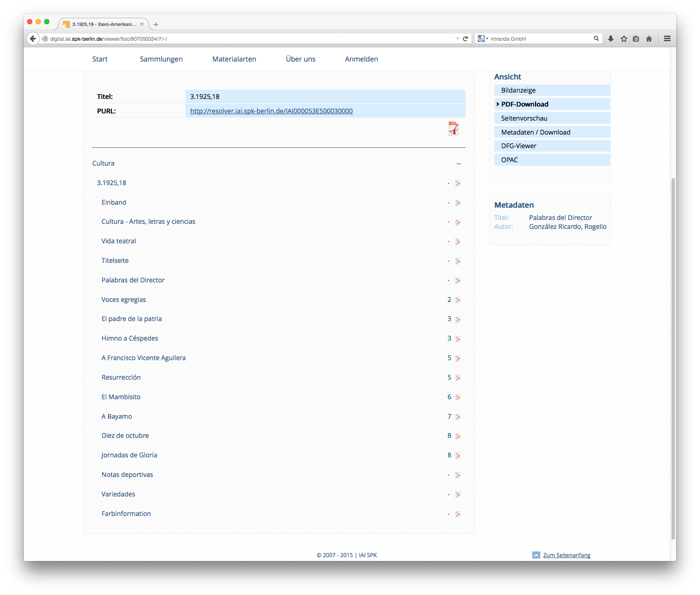Click Anmelden to log in

[361, 59]
